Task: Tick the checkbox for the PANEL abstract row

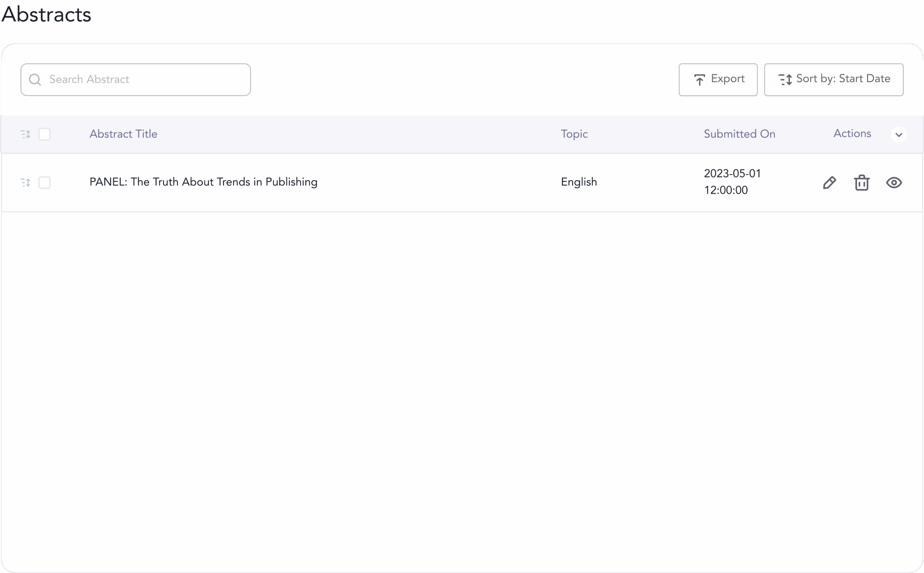Action: pyautogui.click(x=44, y=183)
